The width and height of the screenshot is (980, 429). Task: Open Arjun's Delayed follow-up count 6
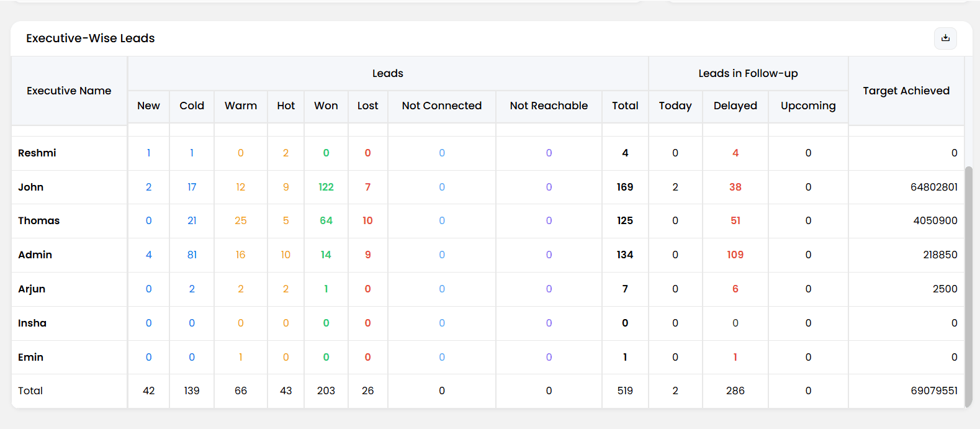tap(735, 289)
